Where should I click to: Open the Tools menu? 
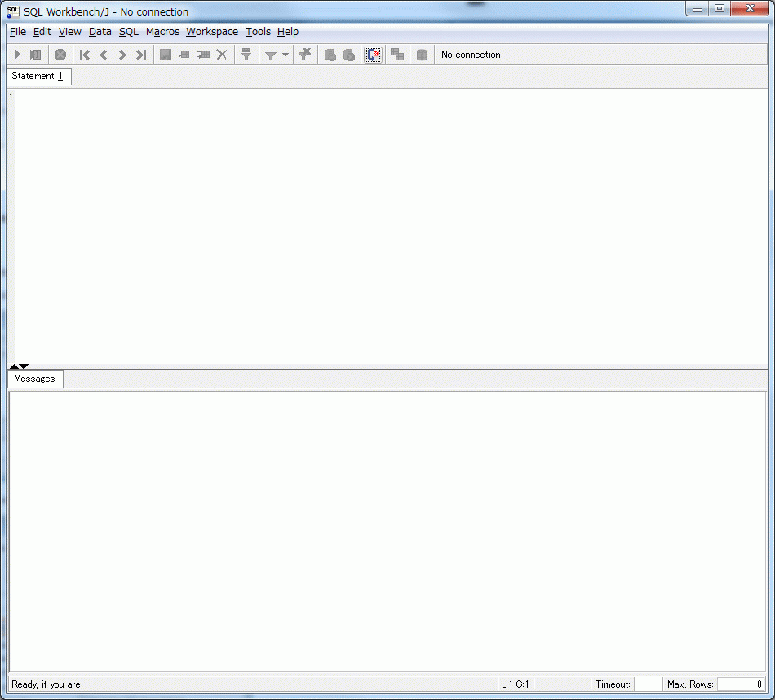258,32
